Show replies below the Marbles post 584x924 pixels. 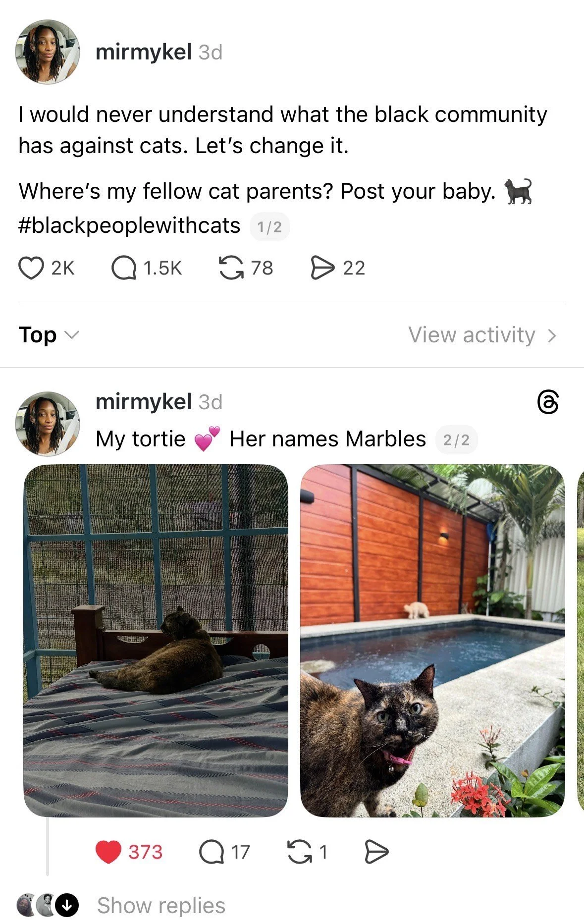(x=161, y=905)
